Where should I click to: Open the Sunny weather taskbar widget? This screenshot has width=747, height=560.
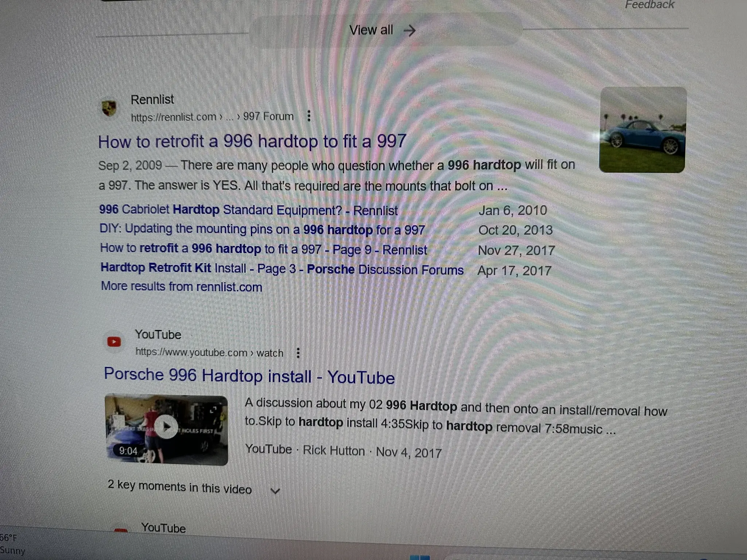click(x=13, y=544)
